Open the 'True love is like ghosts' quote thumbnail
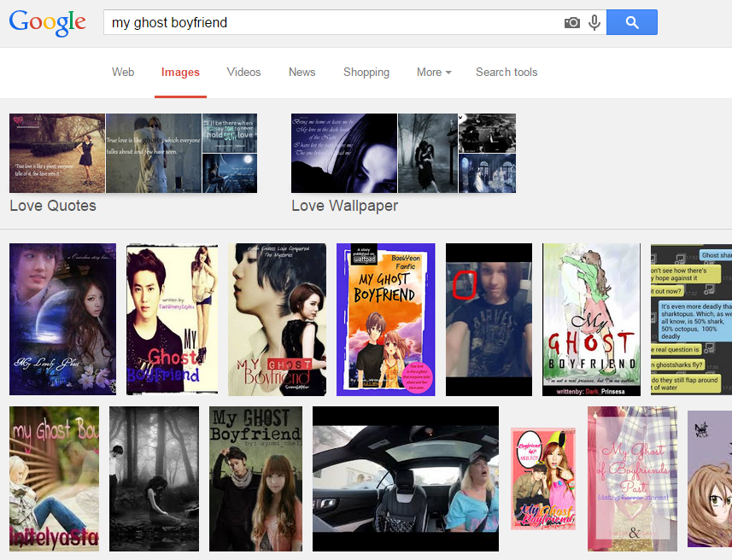This screenshot has height=560, width=732. pos(154,153)
